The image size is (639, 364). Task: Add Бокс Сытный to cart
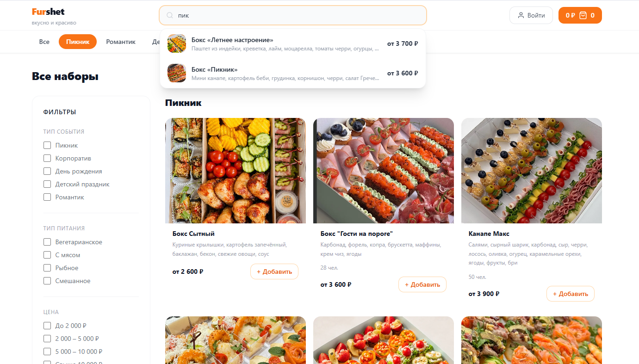click(x=274, y=271)
